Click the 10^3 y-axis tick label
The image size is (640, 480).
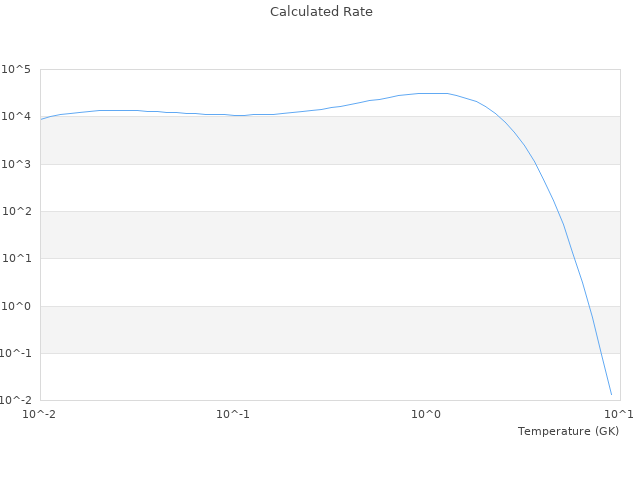pyautogui.click(x=16, y=164)
